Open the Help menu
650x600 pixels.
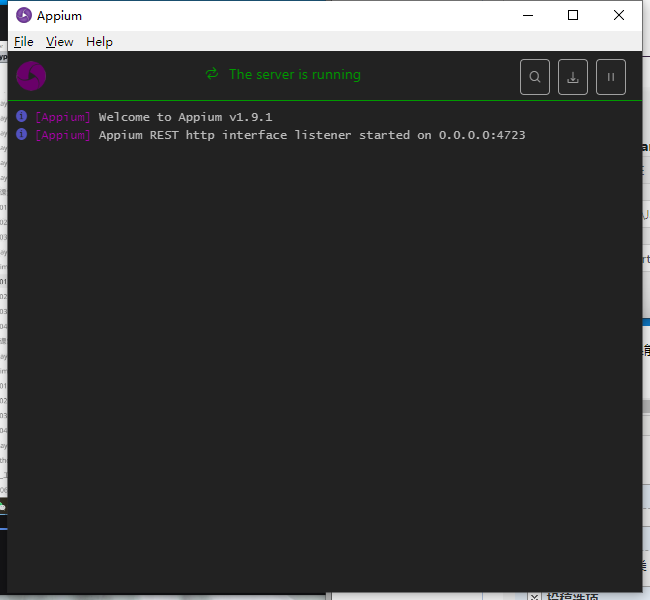click(x=99, y=42)
